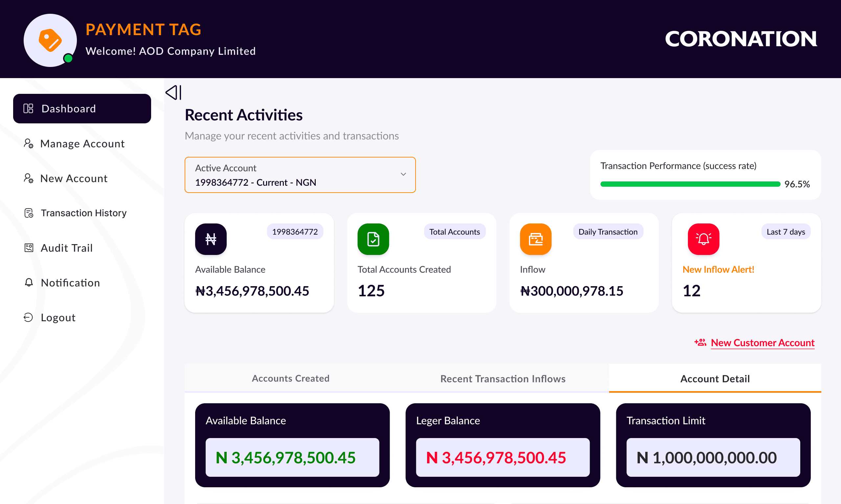Click the Payment Tag logo icon
841x504 pixels.
[x=50, y=40]
